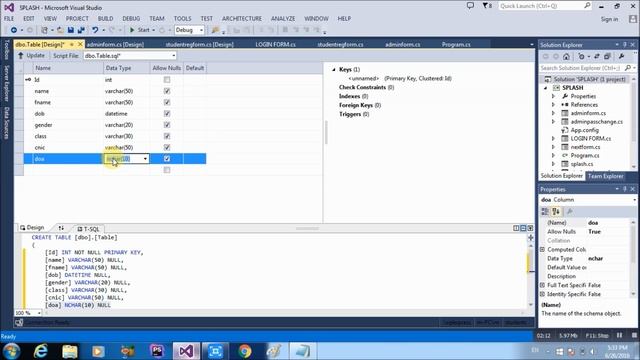
Task: Click the feedback speech bubble icon
Action: tap(470, 6)
